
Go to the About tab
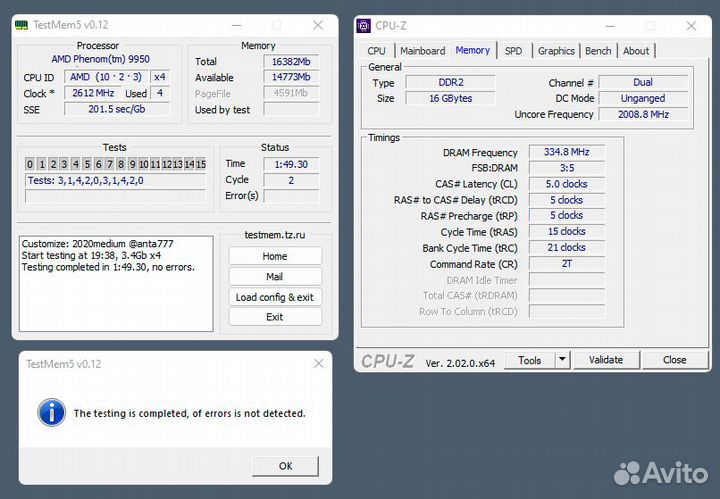tap(636, 51)
